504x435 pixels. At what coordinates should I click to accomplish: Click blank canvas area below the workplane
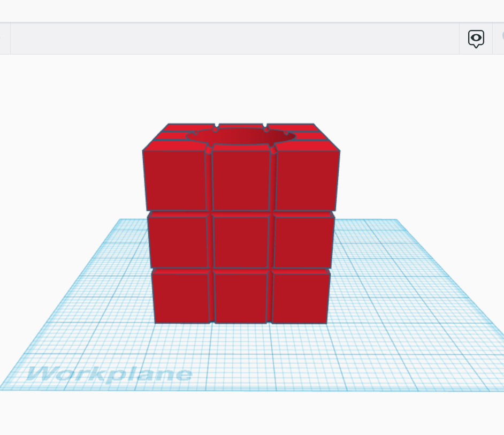click(x=241, y=415)
